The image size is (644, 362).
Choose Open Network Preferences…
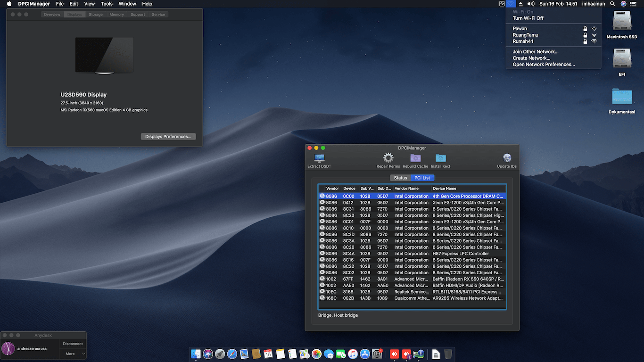pos(553,65)
